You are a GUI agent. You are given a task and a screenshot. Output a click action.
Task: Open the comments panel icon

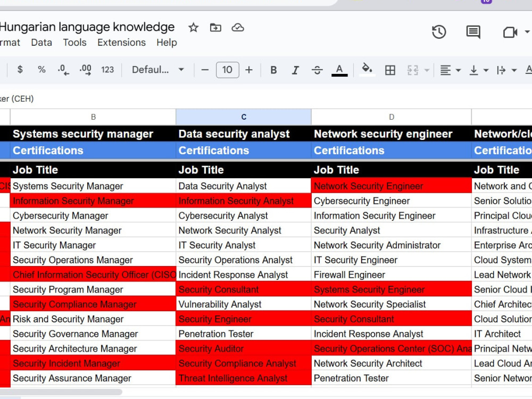coord(473,32)
